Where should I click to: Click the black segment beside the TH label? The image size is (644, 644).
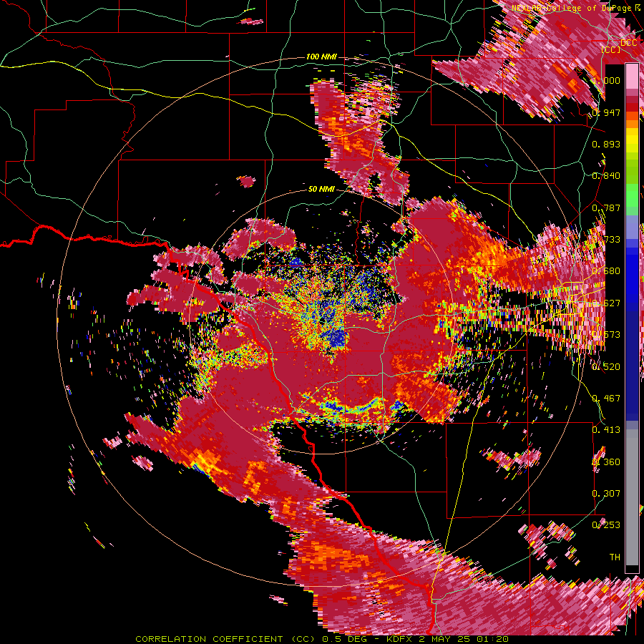click(632, 569)
